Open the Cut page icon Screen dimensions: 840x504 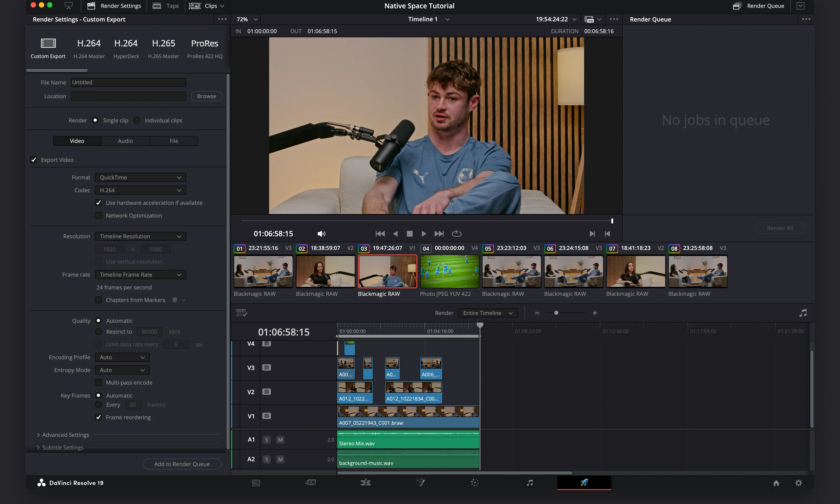(x=311, y=482)
